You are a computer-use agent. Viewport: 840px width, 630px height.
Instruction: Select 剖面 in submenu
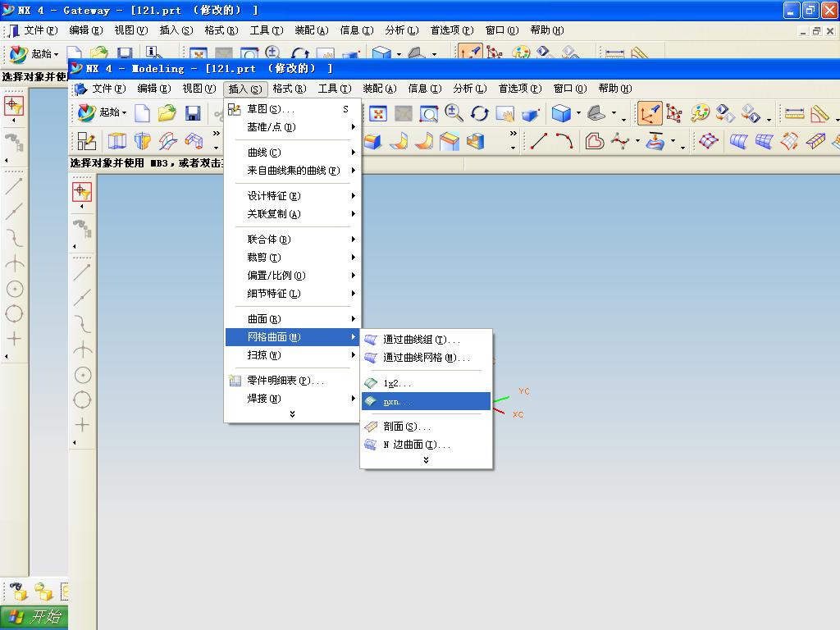point(427,427)
